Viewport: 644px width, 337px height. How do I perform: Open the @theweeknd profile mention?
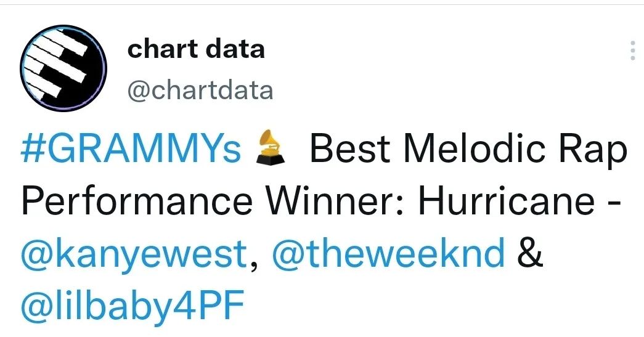click(388, 253)
